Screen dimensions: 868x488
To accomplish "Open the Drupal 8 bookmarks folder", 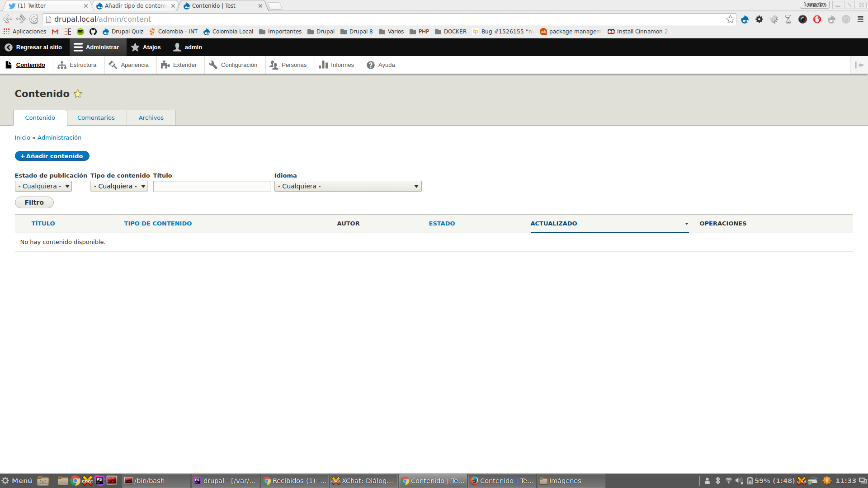I will click(x=356, y=32).
